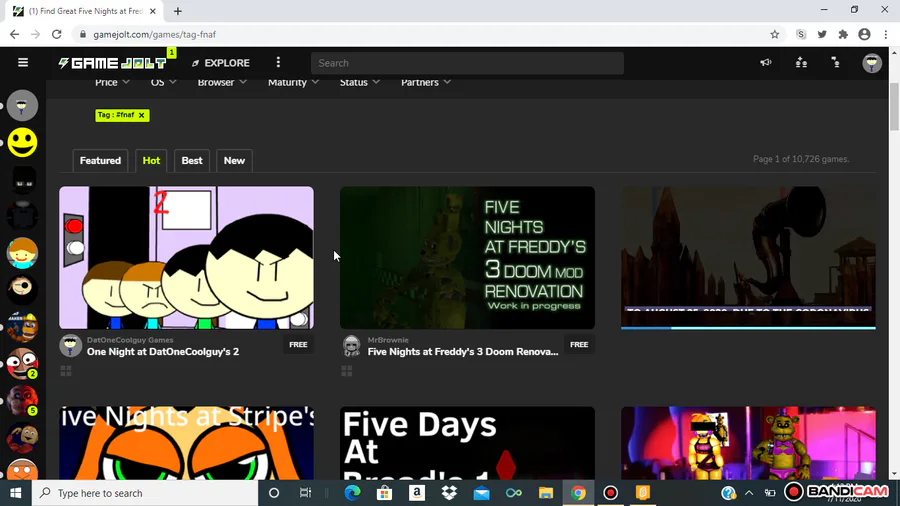This screenshot has height=506, width=900.
Task: Open the megaphone notifications icon
Action: 766,63
